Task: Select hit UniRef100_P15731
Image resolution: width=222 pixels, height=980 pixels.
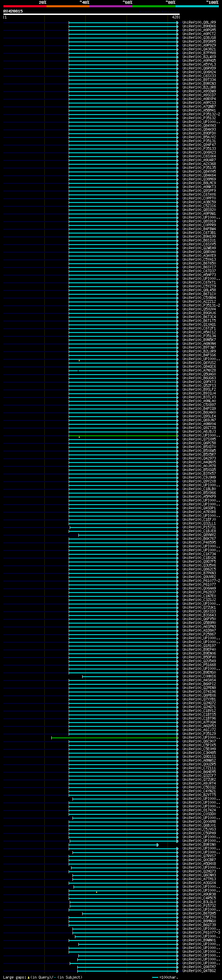Action: tap(199, 527)
